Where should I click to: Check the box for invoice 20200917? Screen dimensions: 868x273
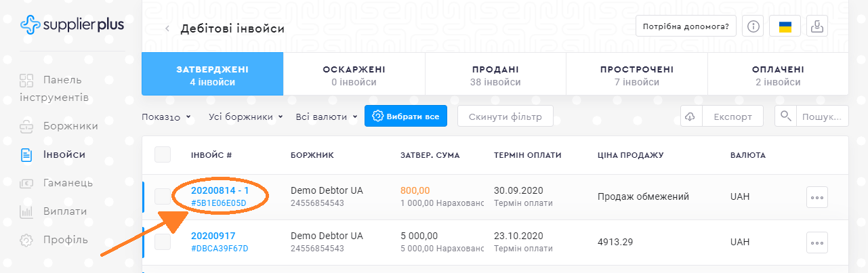coord(163,242)
